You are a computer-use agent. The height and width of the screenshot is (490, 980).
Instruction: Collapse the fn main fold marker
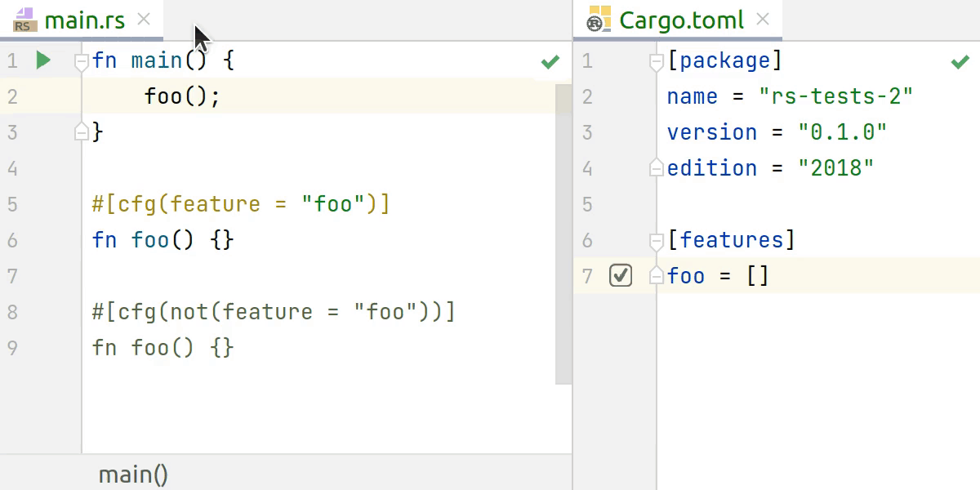[81, 61]
